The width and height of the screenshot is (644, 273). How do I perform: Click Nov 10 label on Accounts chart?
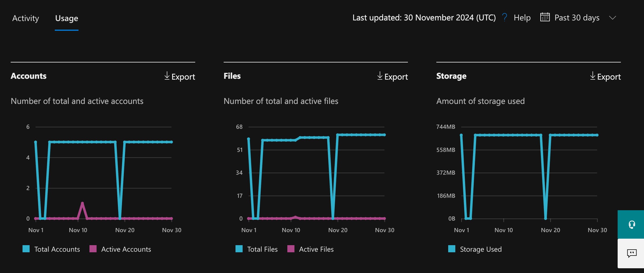(78, 230)
